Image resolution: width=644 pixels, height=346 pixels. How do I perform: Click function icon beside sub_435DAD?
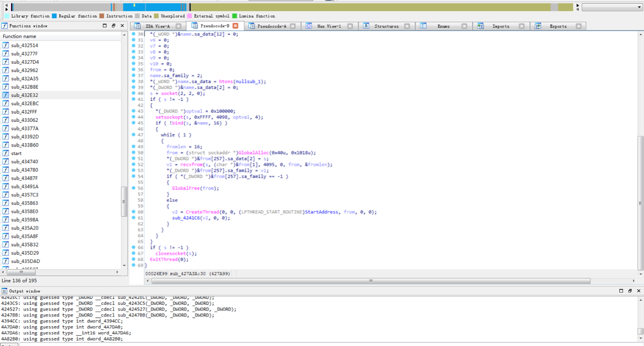click(6, 261)
